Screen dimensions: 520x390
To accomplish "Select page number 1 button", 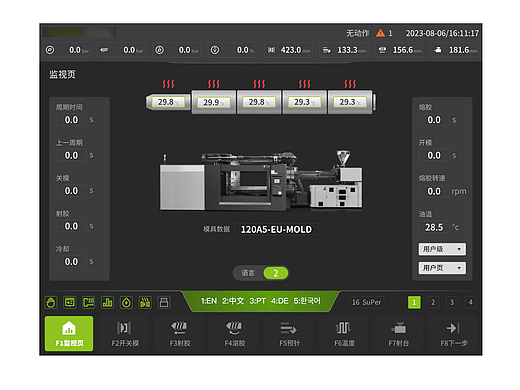I will (x=414, y=302).
